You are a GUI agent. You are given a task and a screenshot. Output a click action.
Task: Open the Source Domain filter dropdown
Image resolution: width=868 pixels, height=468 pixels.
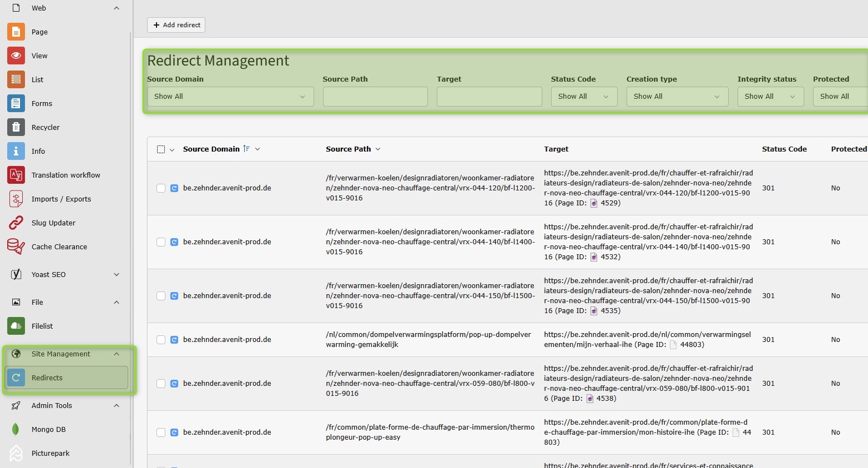tap(230, 97)
